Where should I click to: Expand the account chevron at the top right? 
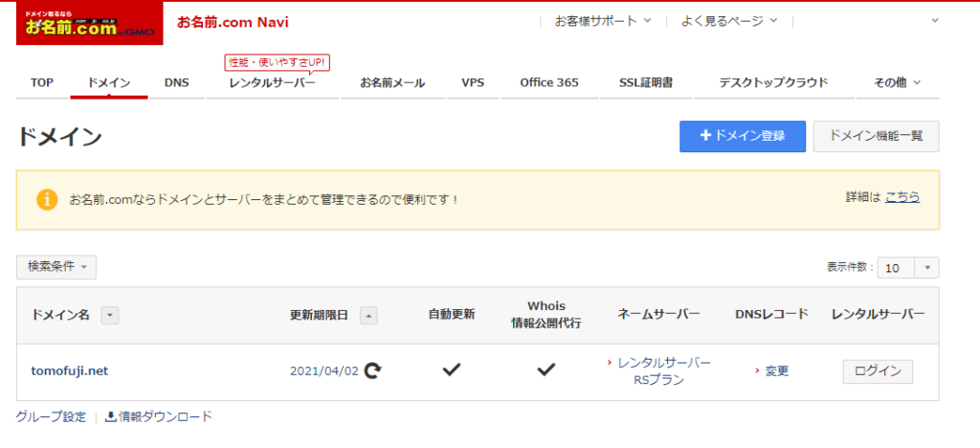(x=935, y=21)
